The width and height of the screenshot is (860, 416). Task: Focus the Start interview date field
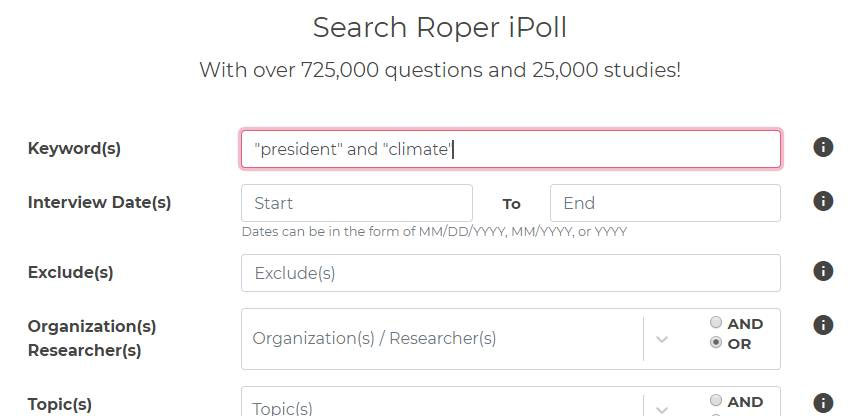[357, 203]
